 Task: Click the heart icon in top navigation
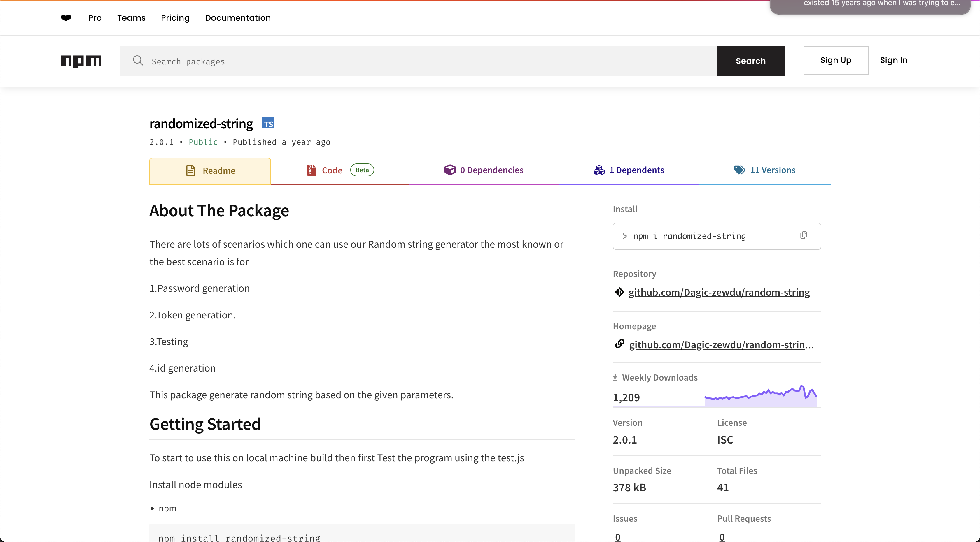coord(66,18)
